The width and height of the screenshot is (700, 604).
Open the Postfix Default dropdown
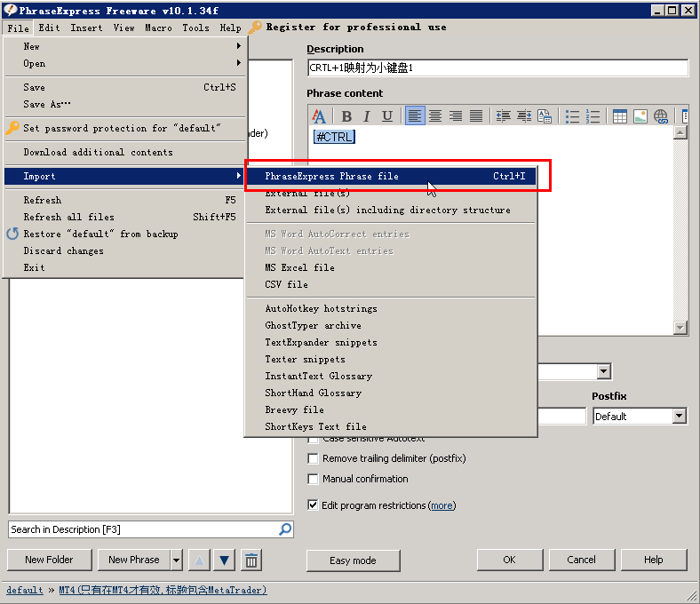(679, 416)
